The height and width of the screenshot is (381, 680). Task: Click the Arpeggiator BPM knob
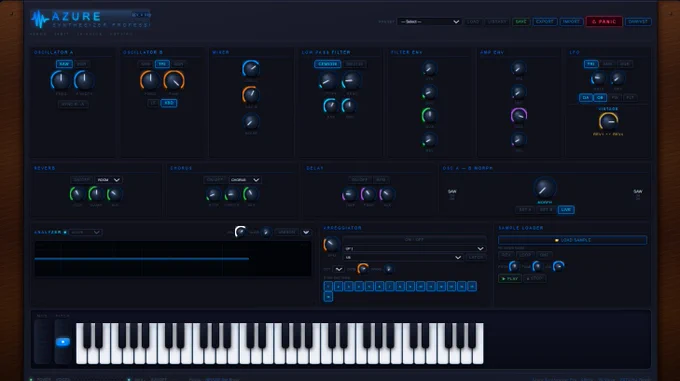coord(331,245)
